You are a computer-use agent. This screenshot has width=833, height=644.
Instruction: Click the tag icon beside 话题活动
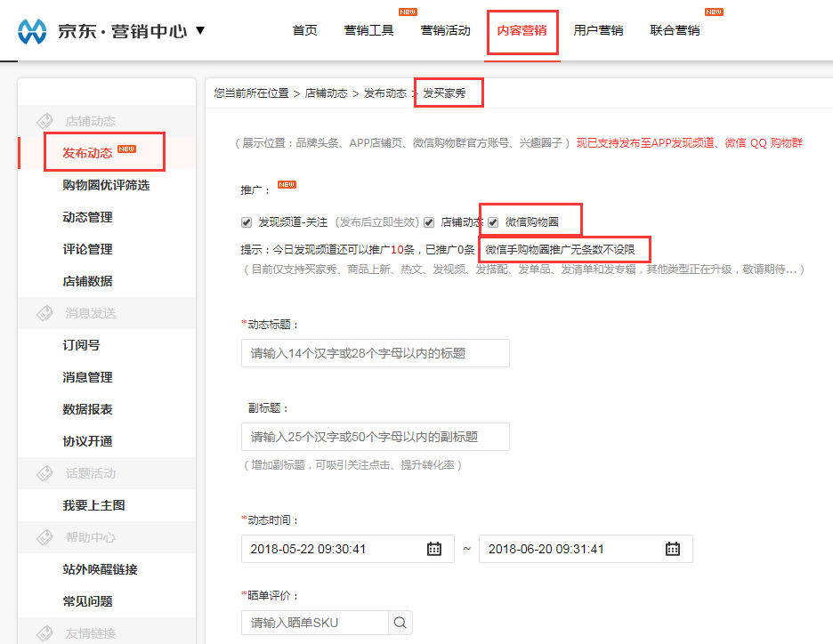pyautogui.click(x=44, y=473)
